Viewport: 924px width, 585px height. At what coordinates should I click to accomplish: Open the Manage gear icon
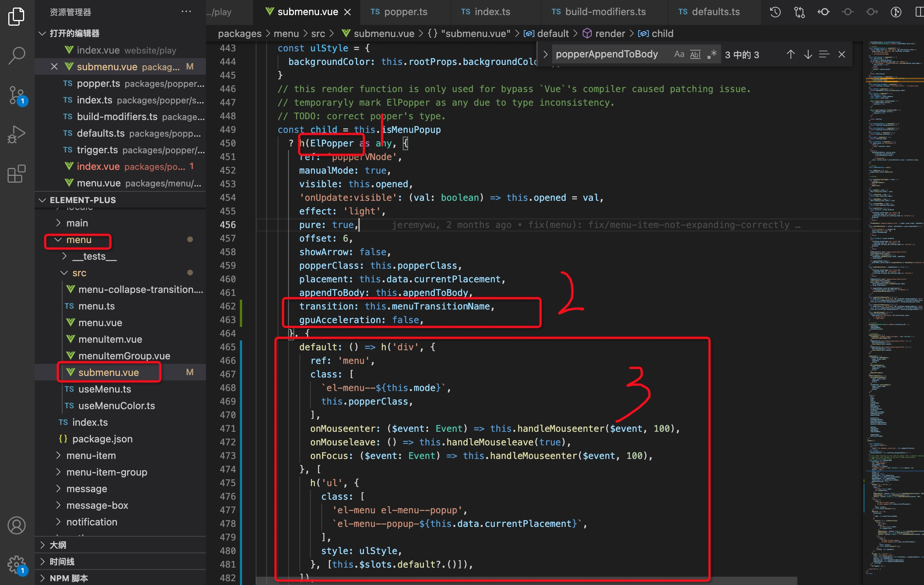click(16, 565)
